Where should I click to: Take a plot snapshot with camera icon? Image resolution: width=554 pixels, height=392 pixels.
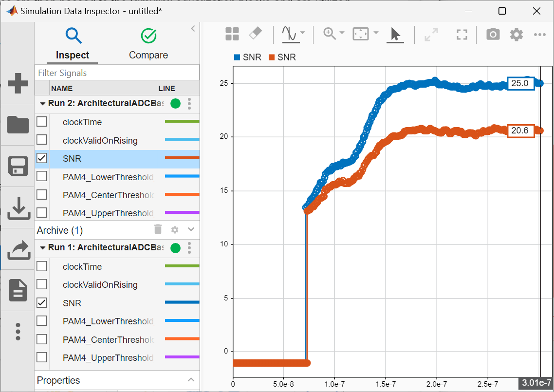[493, 34]
